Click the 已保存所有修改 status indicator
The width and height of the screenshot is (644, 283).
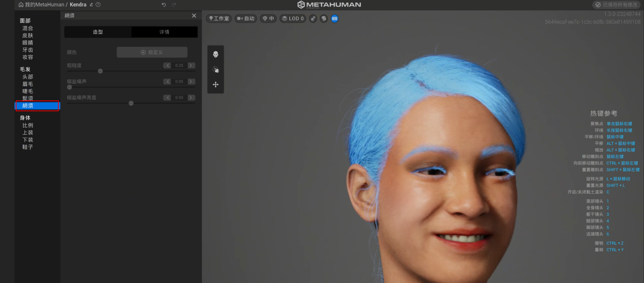point(617,5)
